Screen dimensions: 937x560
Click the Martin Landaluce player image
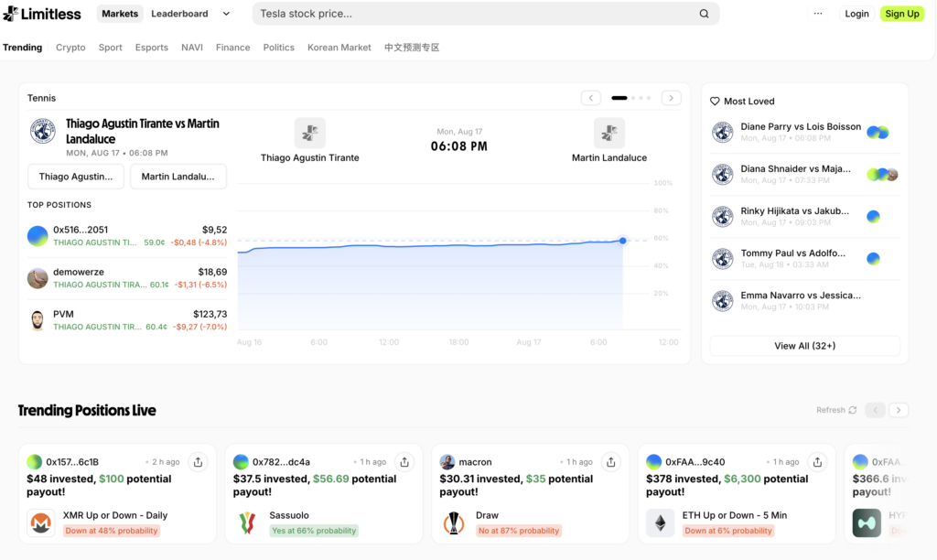pos(609,133)
